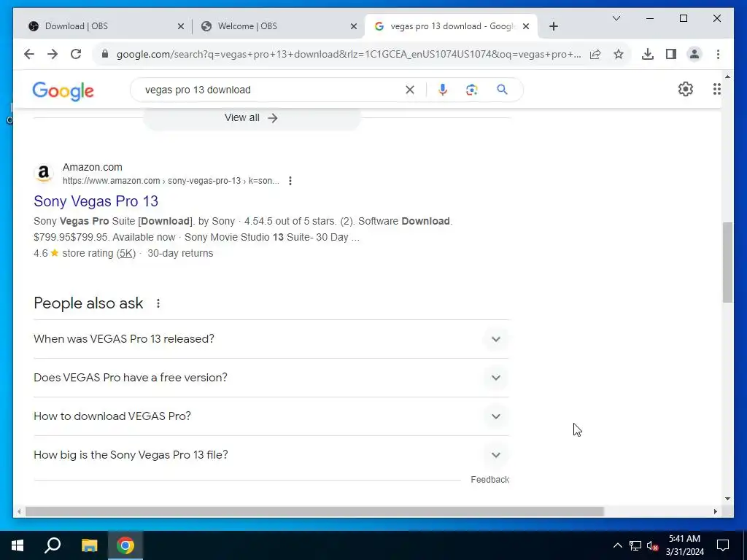Viewport: 747px width, 560px height.
Task: Bookmark this tab with the star icon
Action: (619, 54)
